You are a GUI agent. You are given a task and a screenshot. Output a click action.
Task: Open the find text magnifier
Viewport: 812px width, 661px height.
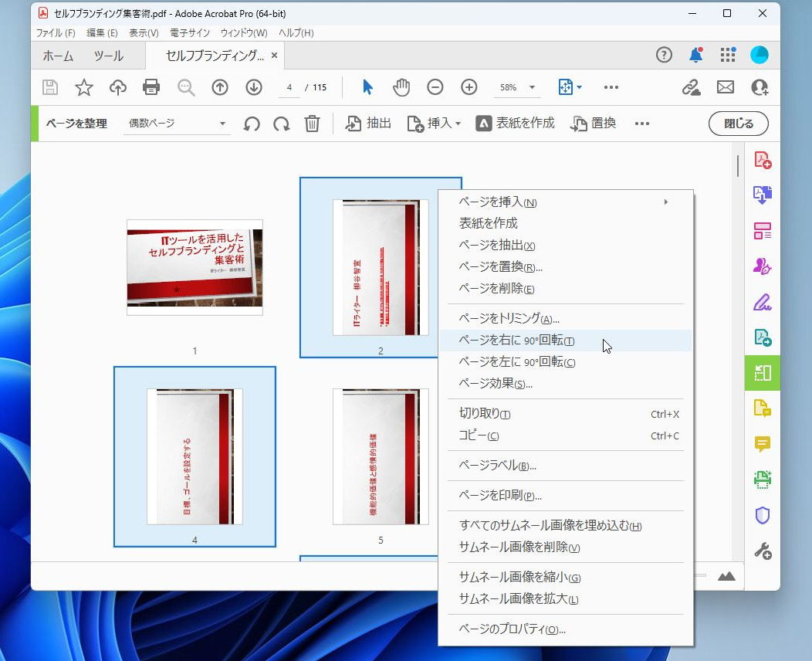186,87
